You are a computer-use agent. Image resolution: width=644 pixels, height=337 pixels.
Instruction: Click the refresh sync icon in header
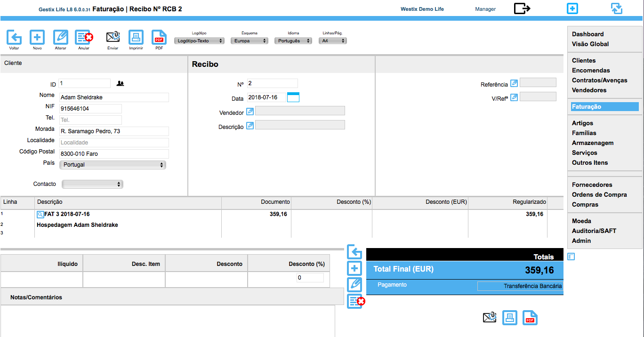617,8
